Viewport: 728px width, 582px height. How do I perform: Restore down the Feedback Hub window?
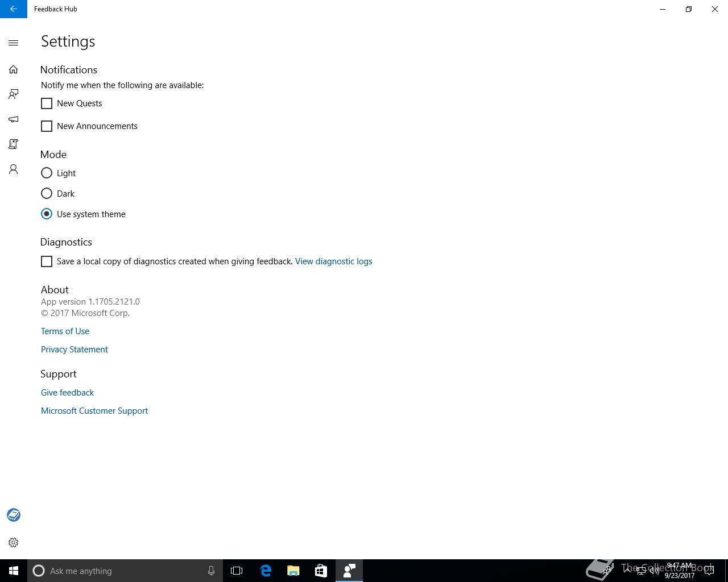click(x=689, y=9)
